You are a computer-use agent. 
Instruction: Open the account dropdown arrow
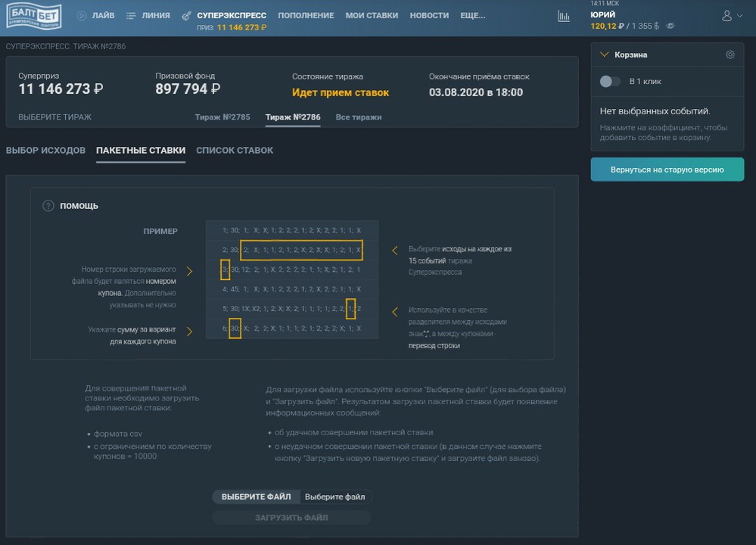(x=739, y=16)
